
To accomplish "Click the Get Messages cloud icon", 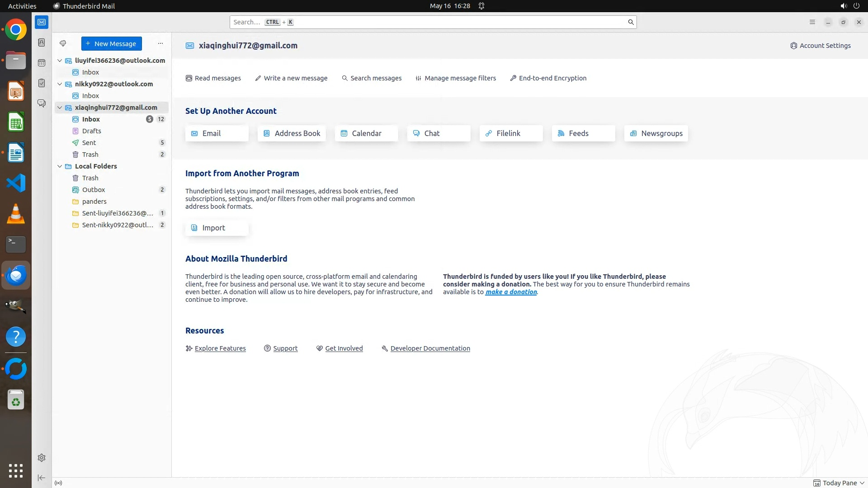I will 63,44.
